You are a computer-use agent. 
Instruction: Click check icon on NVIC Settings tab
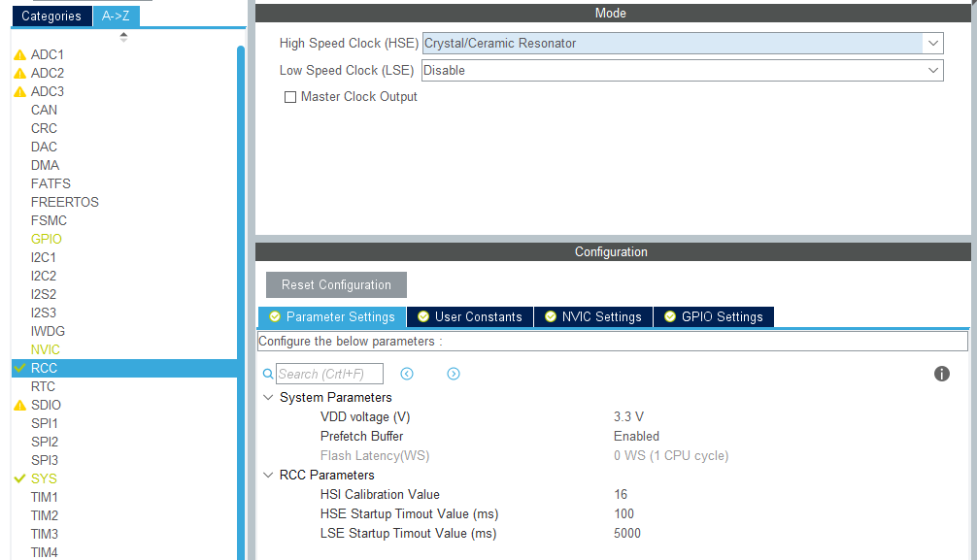(x=551, y=316)
